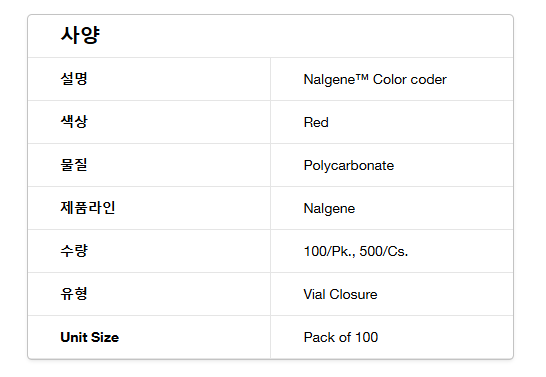The image size is (546, 377).
Task: Click the trademark symbol after Nalgene
Action: 362,77
